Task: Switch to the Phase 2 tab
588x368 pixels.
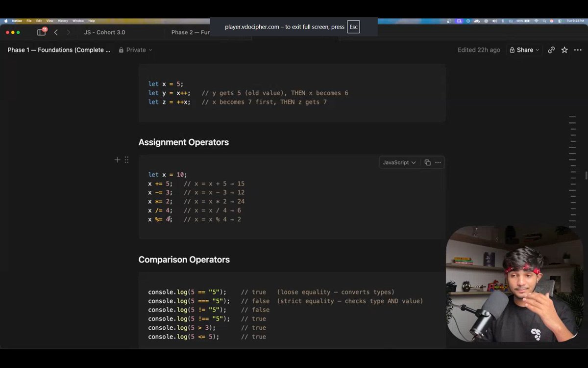Action: click(x=190, y=32)
